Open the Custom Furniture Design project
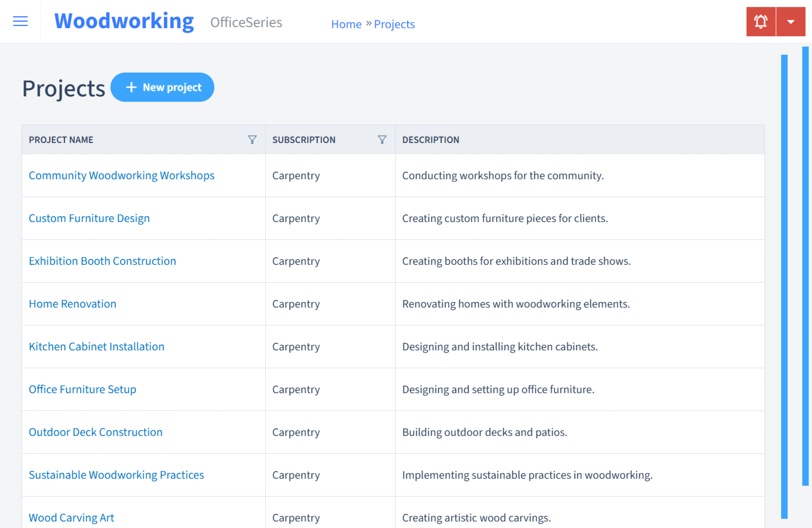The height and width of the screenshot is (528, 812). pyautogui.click(x=89, y=218)
